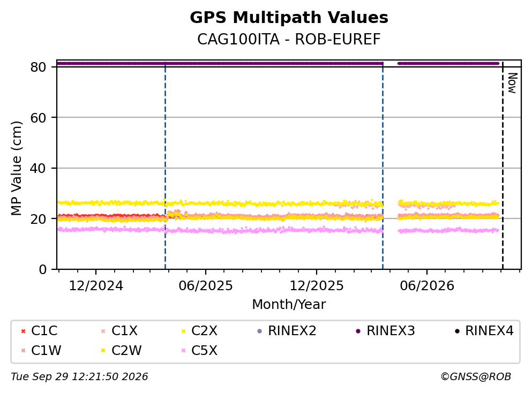Click the C1W legend marker
The image size is (532, 393).
click(x=23, y=351)
